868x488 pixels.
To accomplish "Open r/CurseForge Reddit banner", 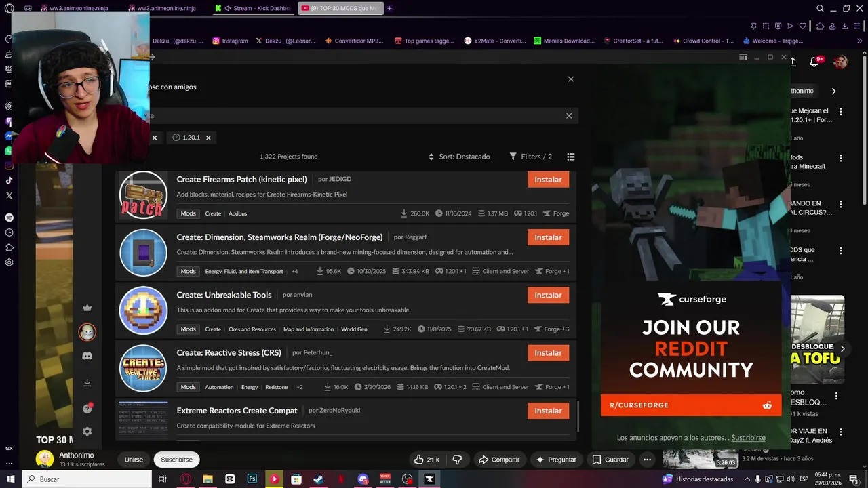I will 691,405.
